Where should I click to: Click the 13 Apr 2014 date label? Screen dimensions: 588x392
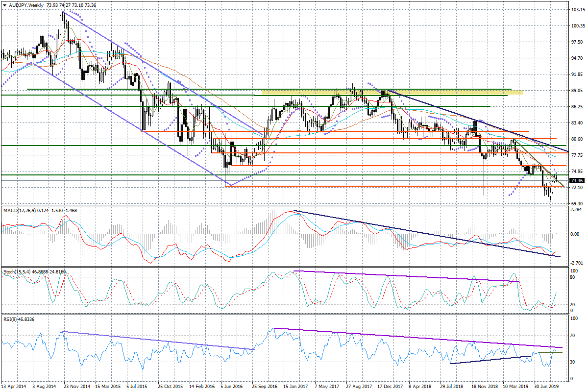tap(13, 386)
